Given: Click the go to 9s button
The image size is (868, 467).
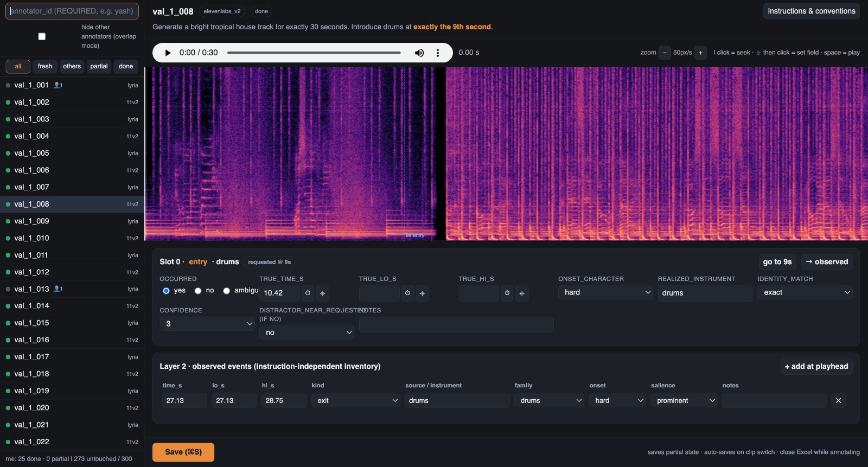Looking at the screenshot, I should coord(777,262).
